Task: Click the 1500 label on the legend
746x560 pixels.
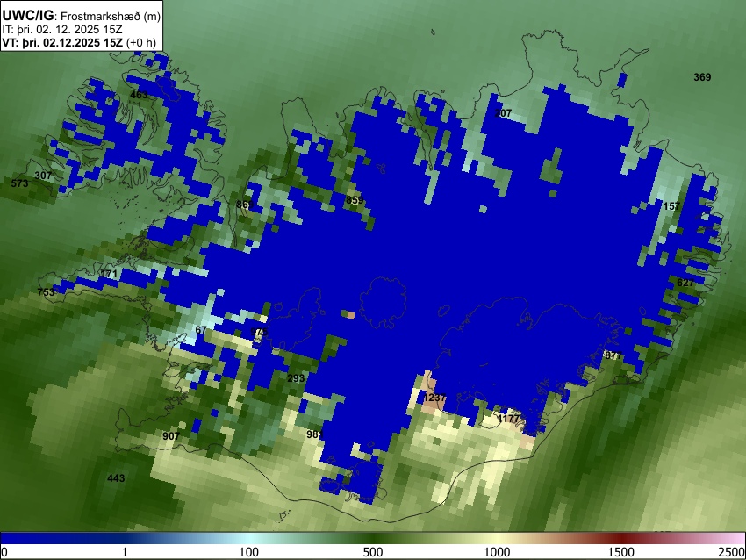Action: (621, 552)
